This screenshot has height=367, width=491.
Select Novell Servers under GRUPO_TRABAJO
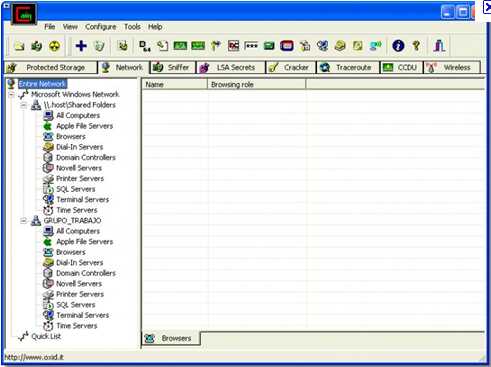(79, 284)
